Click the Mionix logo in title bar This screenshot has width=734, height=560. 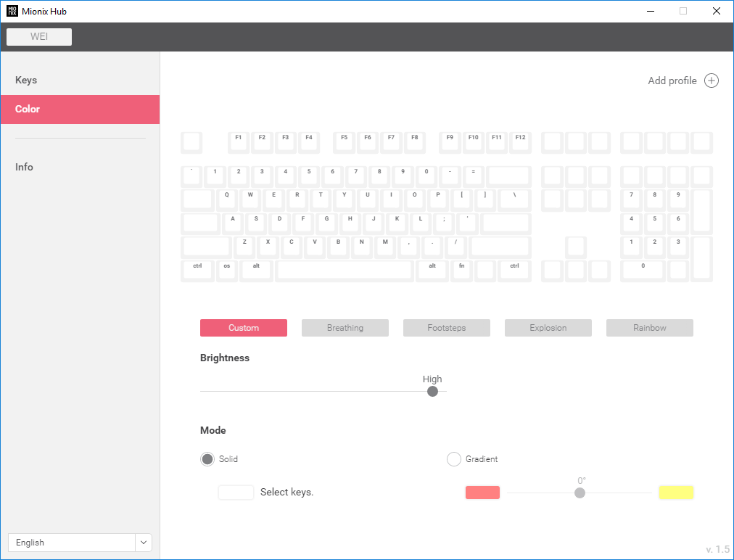12,11
